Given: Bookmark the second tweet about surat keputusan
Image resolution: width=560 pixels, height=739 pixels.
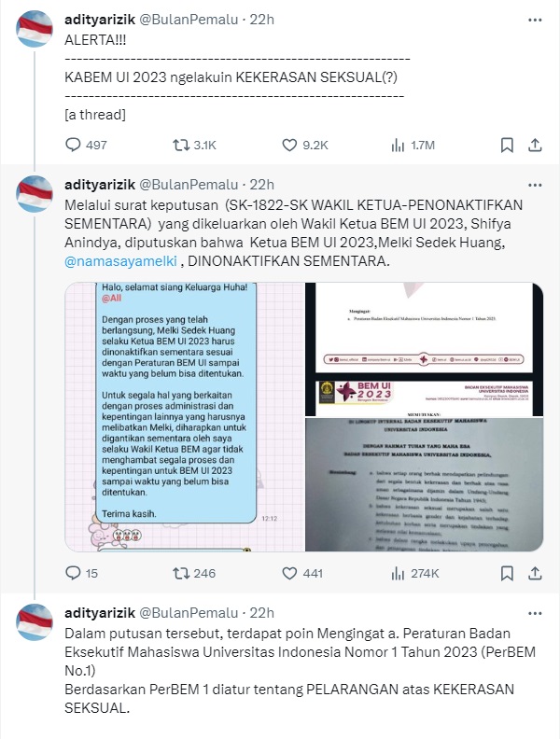Looking at the screenshot, I should [507, 573].
